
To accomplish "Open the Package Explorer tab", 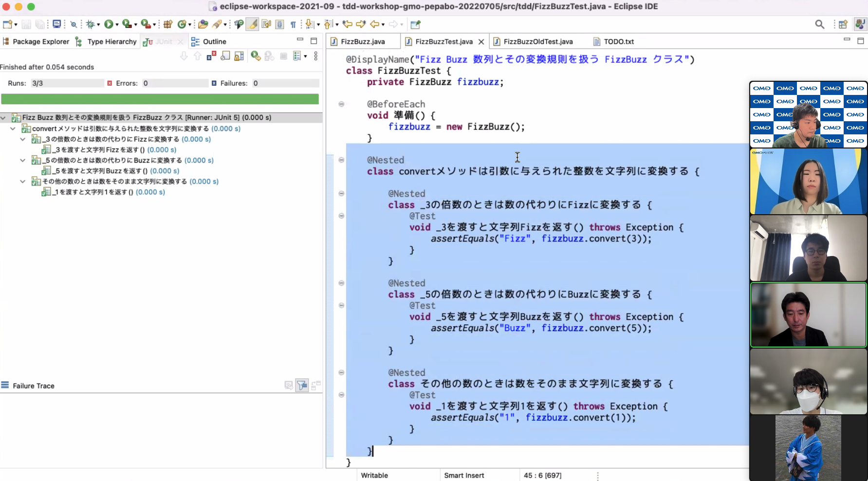I will [x=40, y=42].
